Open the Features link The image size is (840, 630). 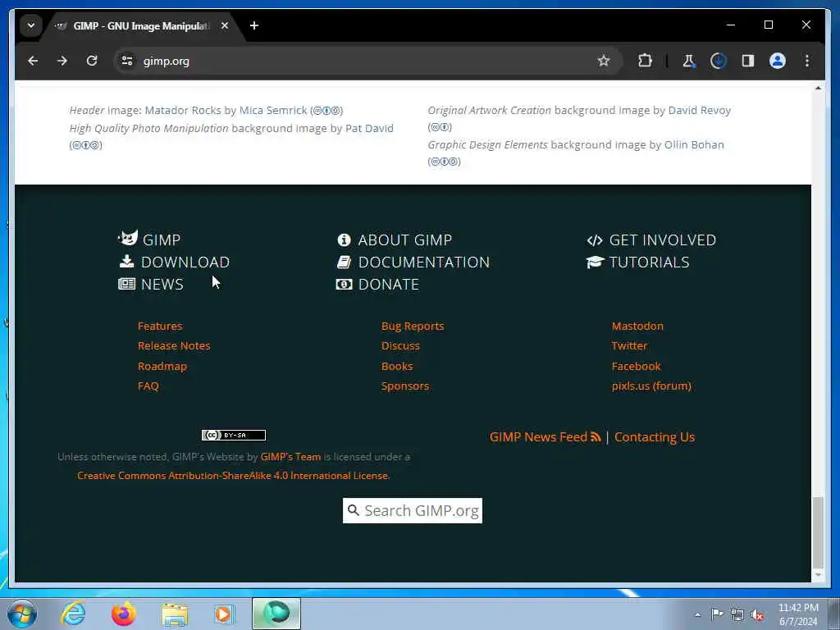(160, 326)
